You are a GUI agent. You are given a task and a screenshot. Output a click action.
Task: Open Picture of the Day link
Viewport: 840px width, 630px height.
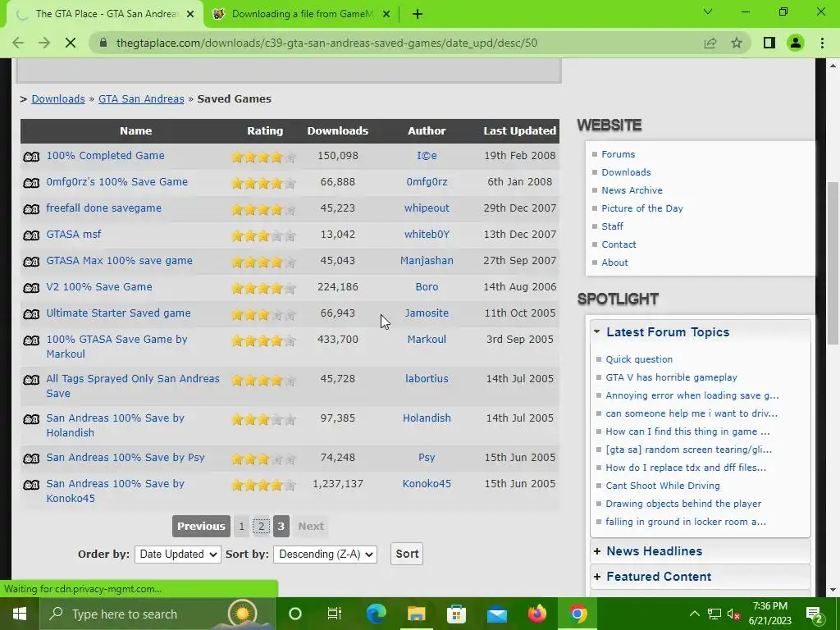(x=642, y=208)
